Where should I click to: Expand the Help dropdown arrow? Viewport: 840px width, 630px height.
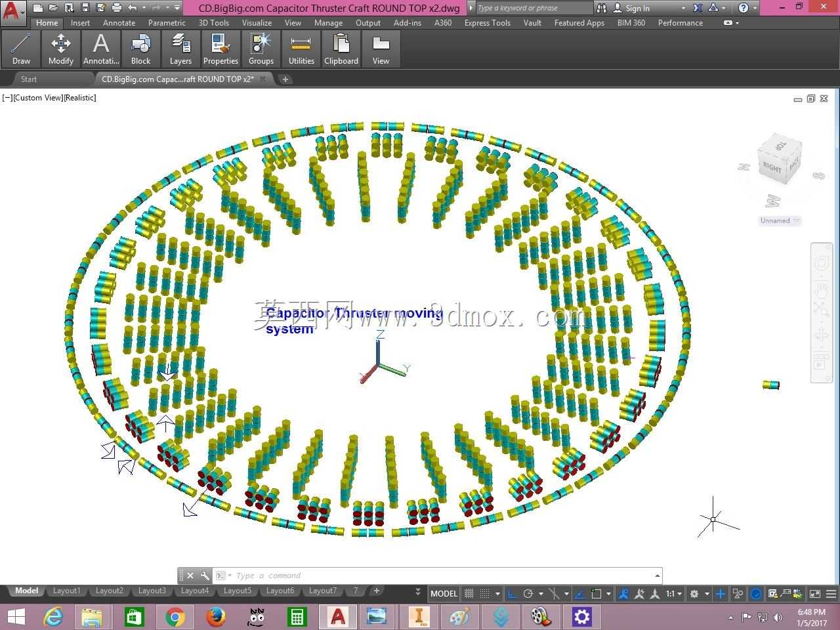tap(754, 8)
